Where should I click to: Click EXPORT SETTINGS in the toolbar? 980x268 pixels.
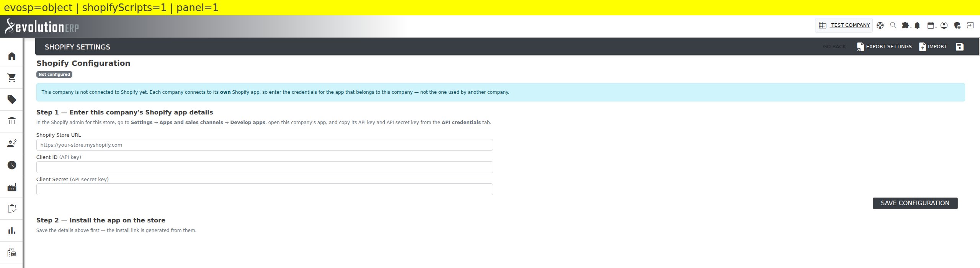coord(884,47)
